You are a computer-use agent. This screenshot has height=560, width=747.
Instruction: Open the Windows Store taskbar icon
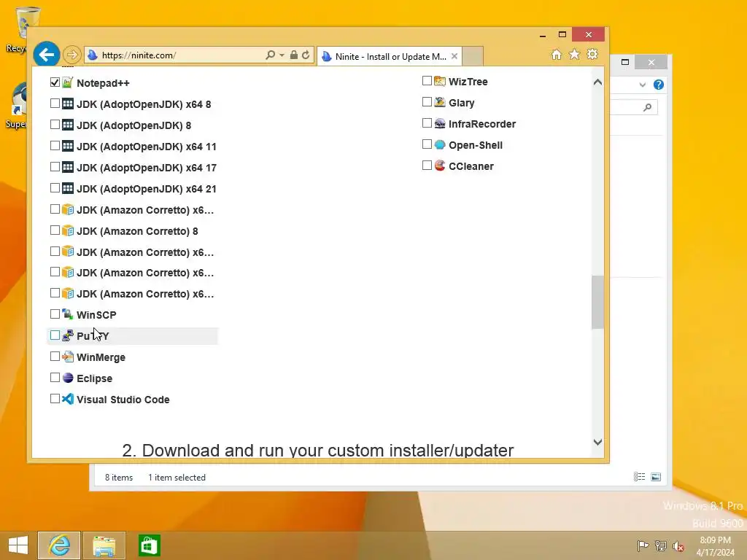(x=149, y=545)
